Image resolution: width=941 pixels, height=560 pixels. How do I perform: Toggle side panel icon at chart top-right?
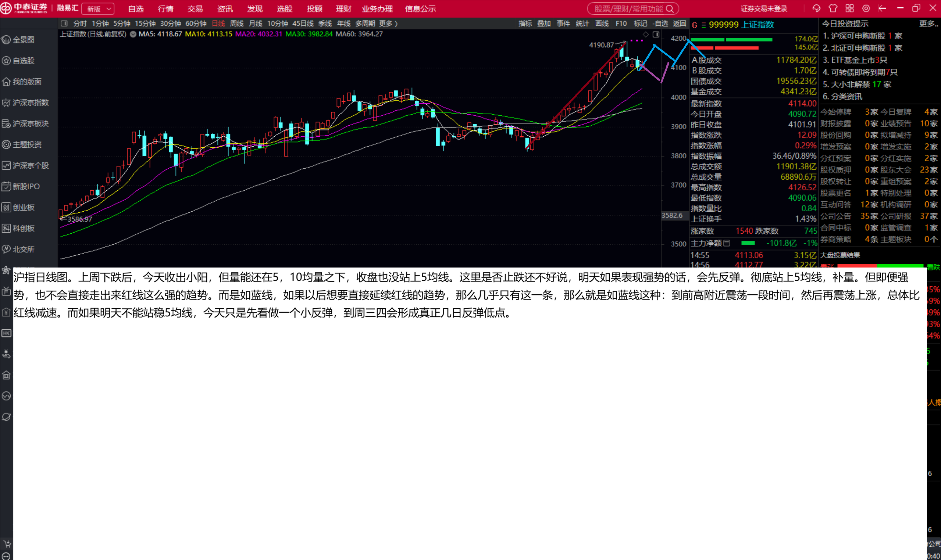(x=656, y=34)
